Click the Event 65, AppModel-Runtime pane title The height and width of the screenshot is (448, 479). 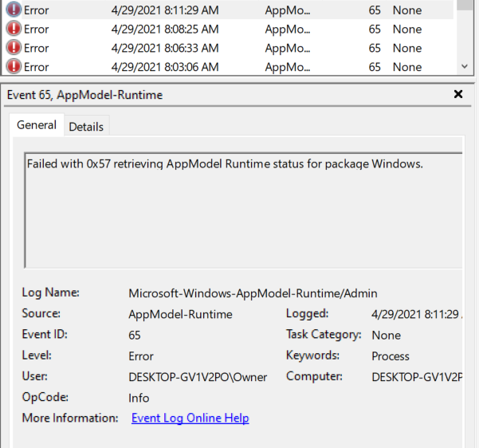[84, 95]
